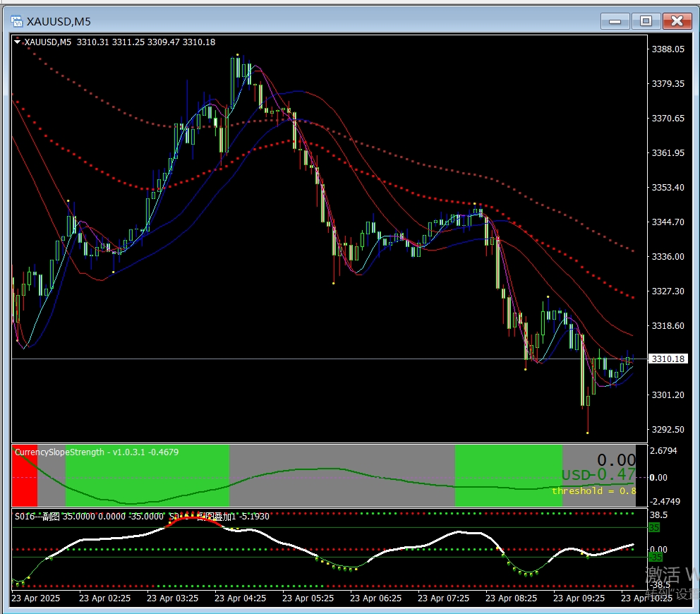Click time axis label 23 Apr 09:25
Viewport: 700px width, 614px height.
[x=579, y=598]
